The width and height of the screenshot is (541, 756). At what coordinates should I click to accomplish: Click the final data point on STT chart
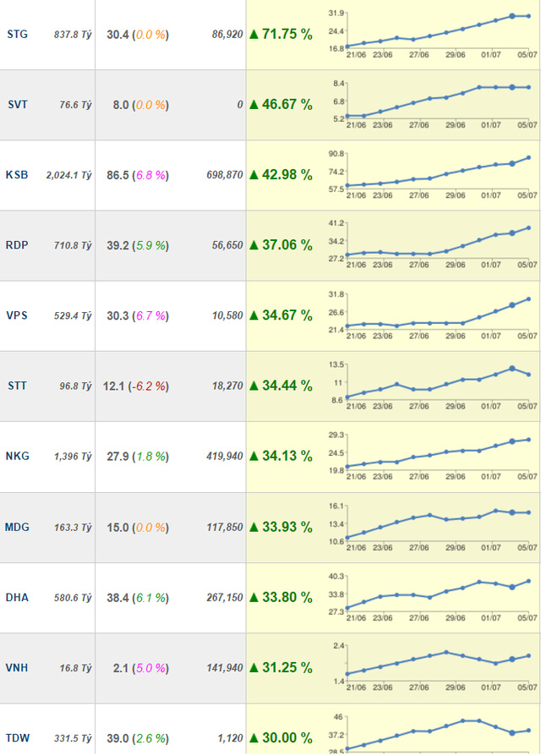(x=529, y=375)
